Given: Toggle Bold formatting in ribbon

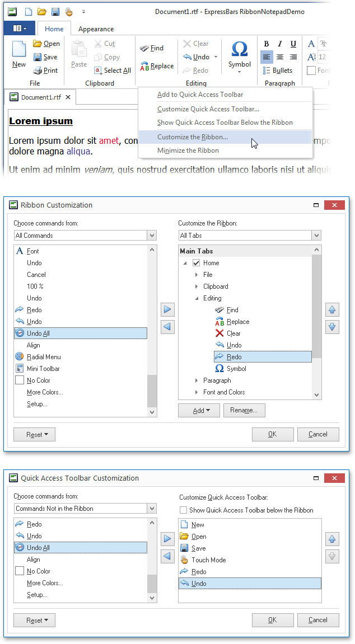Looking at the screenshot, I should tap(267, 44).
